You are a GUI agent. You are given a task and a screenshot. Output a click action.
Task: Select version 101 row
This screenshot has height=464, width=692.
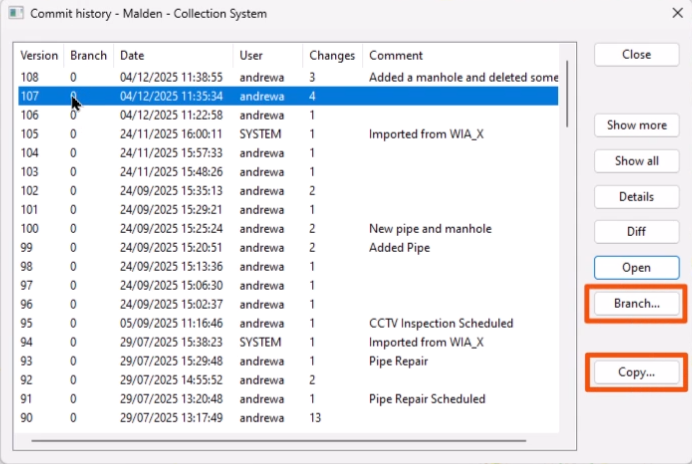pos(288,210)
